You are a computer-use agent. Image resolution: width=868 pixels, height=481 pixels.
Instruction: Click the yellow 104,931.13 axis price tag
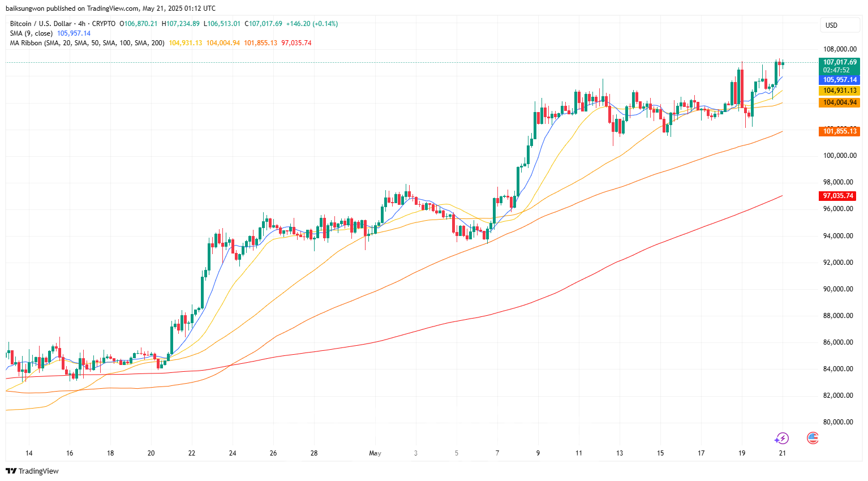840,91
